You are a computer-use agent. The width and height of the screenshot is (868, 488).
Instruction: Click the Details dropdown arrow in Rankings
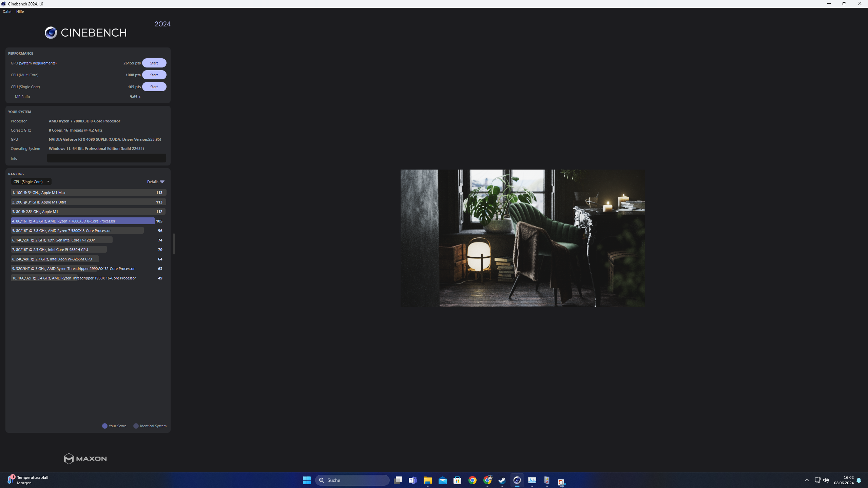[x=162, y=182]
